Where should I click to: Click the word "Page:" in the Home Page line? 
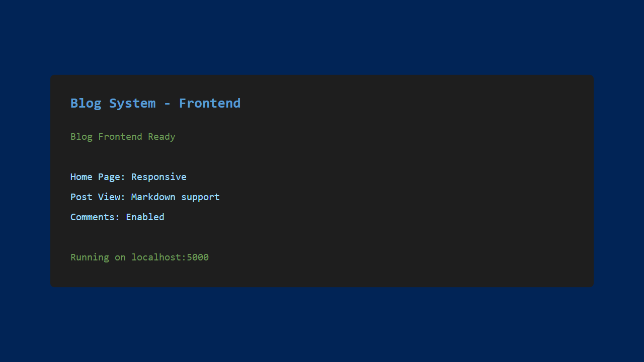tap(112, 177)
